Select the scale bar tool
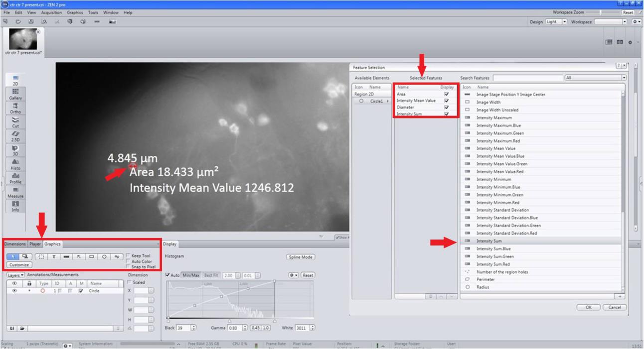 pyautogui.click(x=66, y=257)
